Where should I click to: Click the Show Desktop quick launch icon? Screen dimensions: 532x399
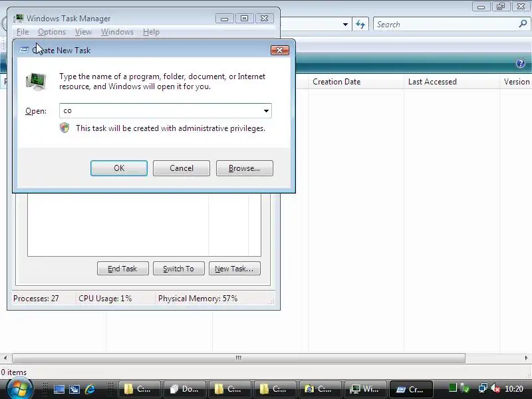59,389
